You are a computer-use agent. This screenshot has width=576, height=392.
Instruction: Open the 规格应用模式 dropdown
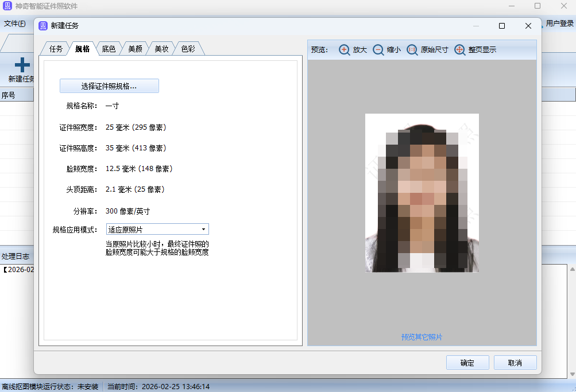point(157,230)
